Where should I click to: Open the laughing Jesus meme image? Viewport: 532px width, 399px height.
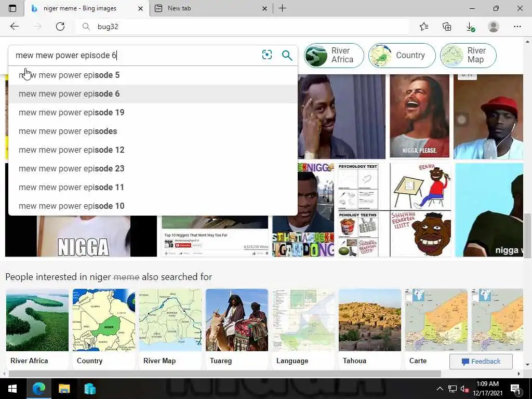[419, 116]
